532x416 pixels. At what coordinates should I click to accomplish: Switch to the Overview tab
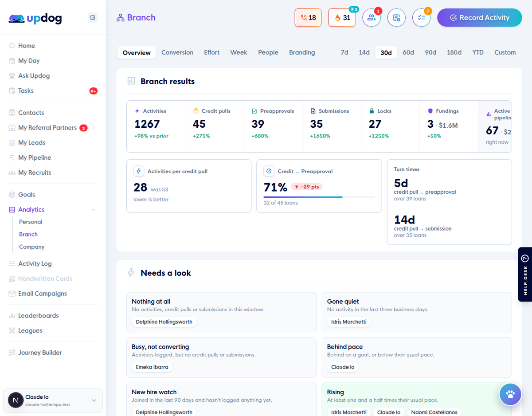point(137,52)
